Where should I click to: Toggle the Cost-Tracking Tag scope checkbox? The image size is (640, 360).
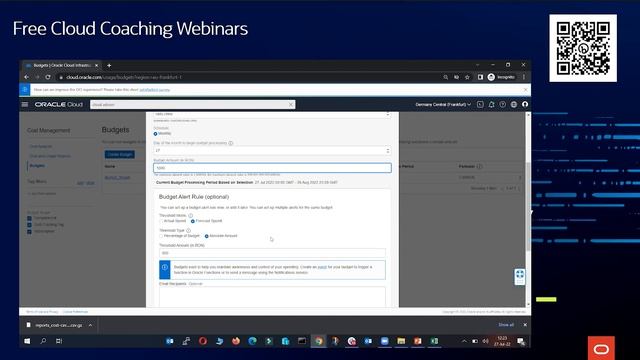pyautogui.click(x=29, y=224)
